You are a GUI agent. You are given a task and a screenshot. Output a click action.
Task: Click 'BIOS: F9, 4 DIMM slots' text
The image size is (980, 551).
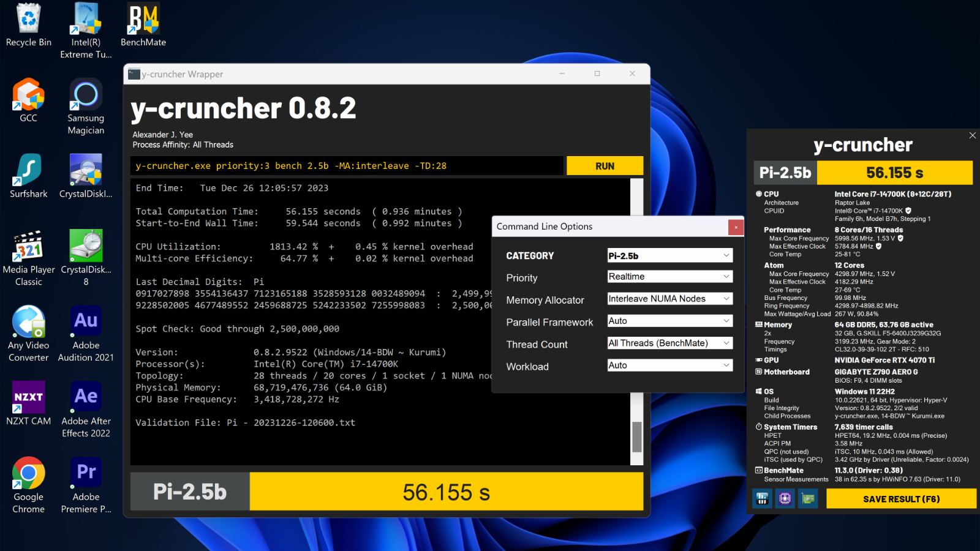tap(868, 380)
